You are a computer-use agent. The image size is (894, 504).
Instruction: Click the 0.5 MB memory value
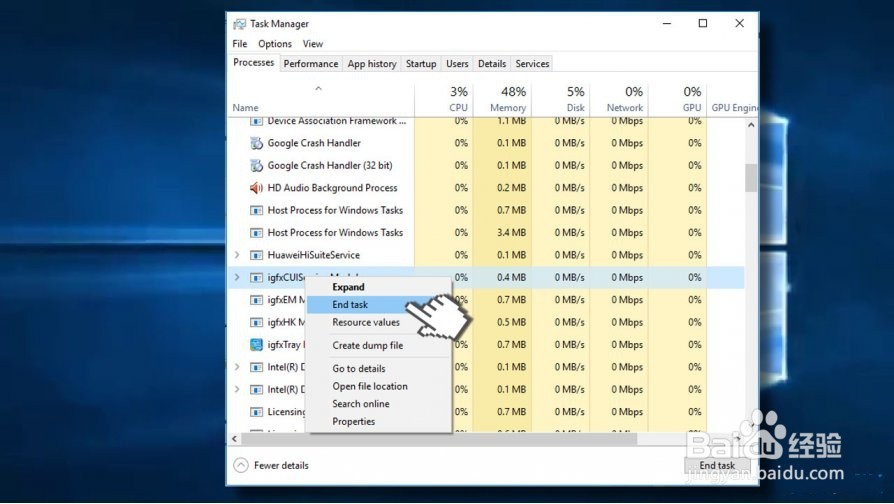coord(511,322)
